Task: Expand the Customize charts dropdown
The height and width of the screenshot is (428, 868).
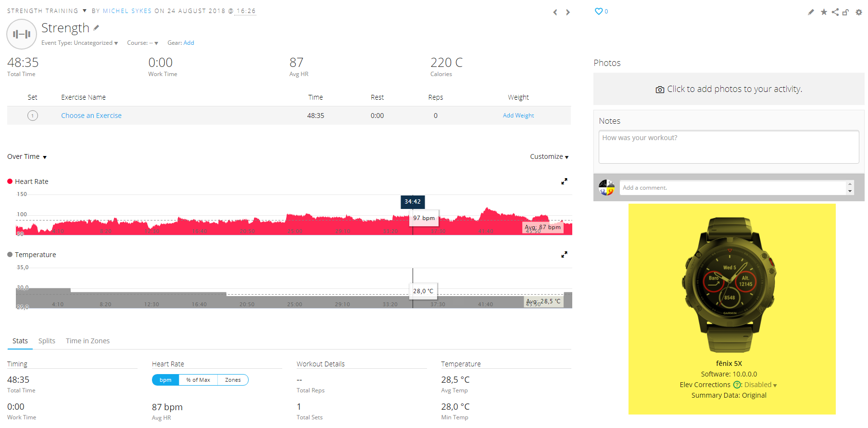Action: pyautogui.click(x=549, y=157)
